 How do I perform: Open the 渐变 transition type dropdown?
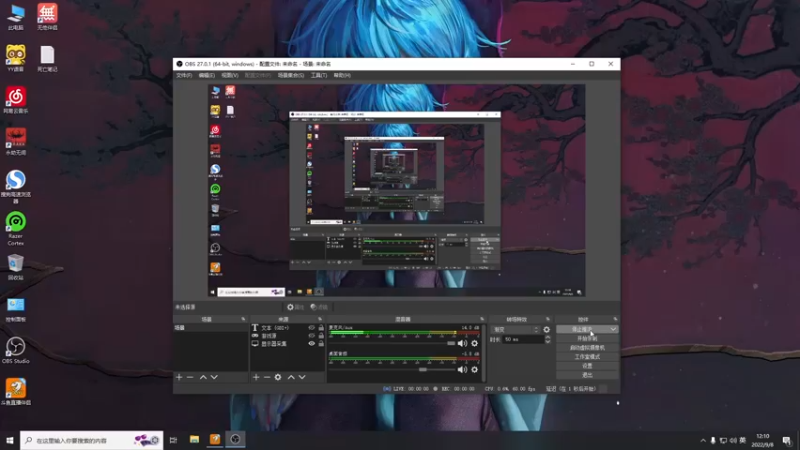pos(515,330)
